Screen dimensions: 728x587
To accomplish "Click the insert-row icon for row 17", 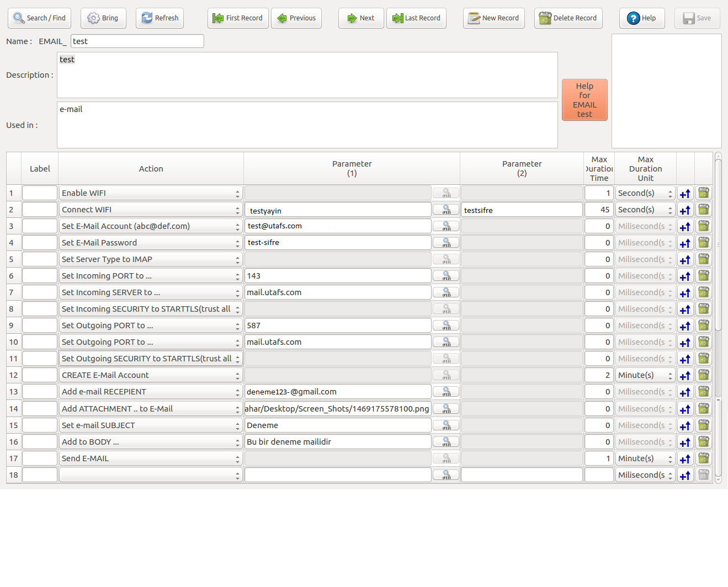I will pos(686,458).
